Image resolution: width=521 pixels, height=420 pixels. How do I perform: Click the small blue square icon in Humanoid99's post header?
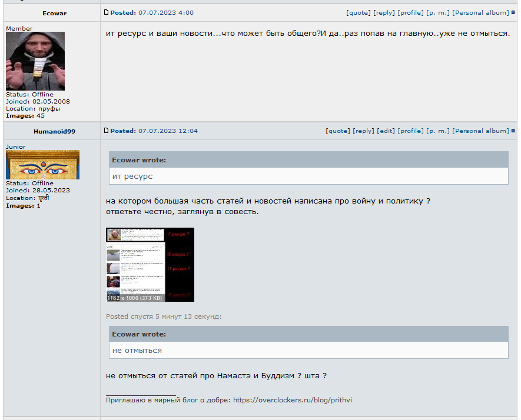pos(513,131)
